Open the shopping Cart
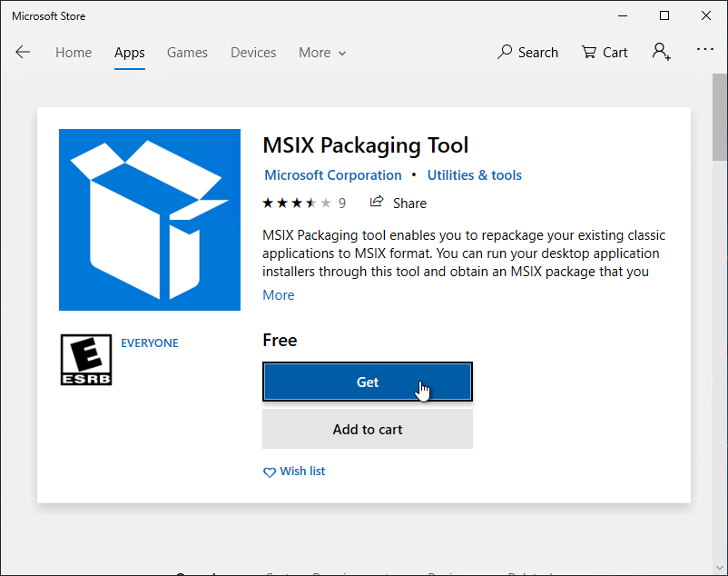Image resolution: width=728 pixels, height=576 pixels. point(605,52)
